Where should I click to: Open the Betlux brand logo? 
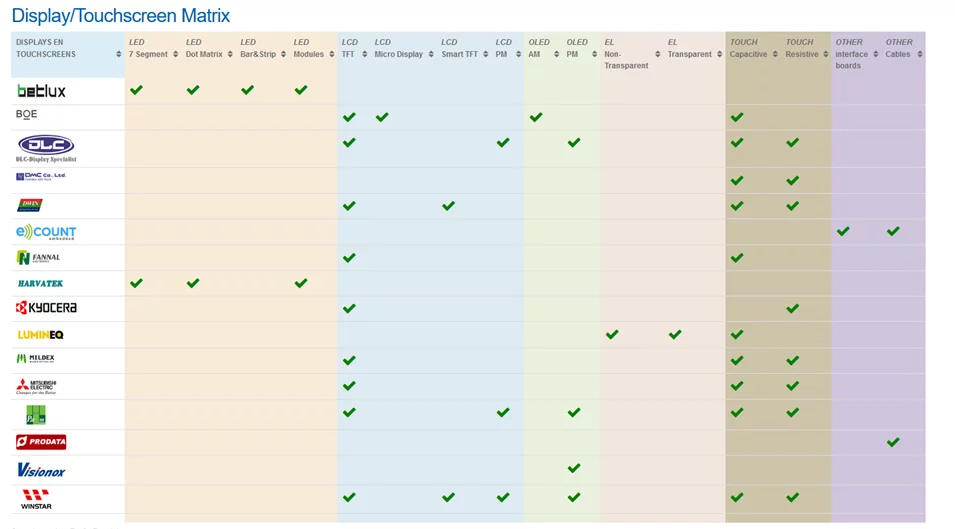point(41,91)
